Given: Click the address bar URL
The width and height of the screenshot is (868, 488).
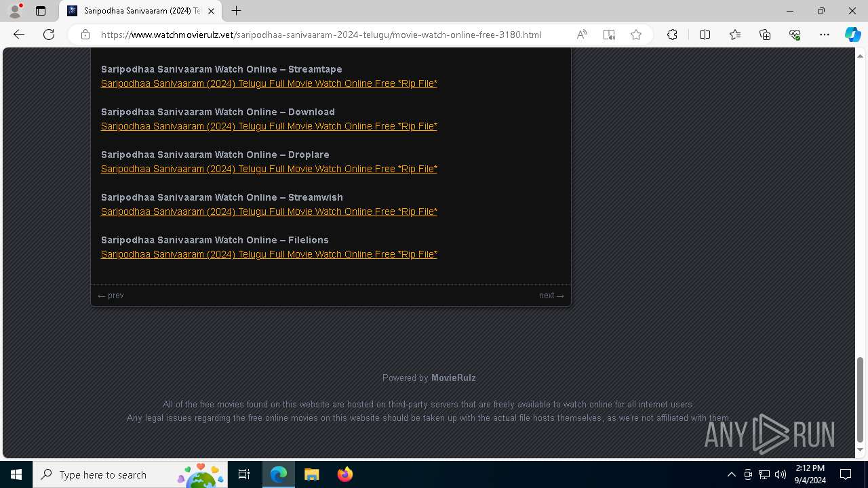Looking at the screenshot, I should point(321,35).
